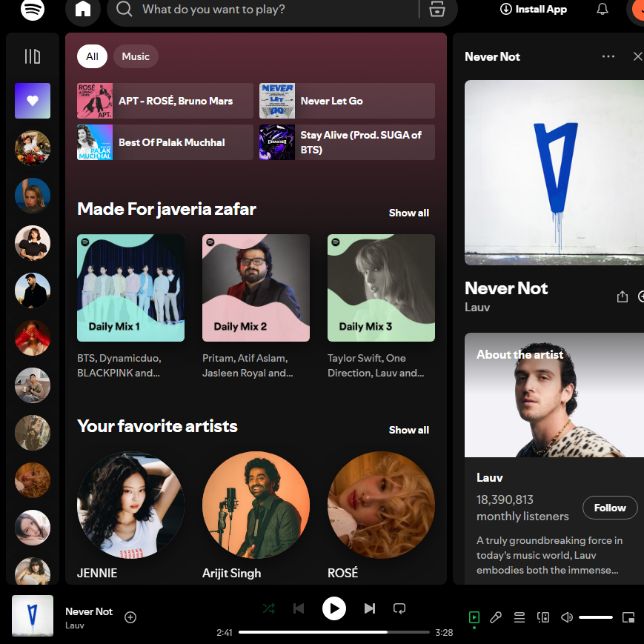Screen dimensions: 644x644
Task: Click Install App button
Action: tap(533, 9)
